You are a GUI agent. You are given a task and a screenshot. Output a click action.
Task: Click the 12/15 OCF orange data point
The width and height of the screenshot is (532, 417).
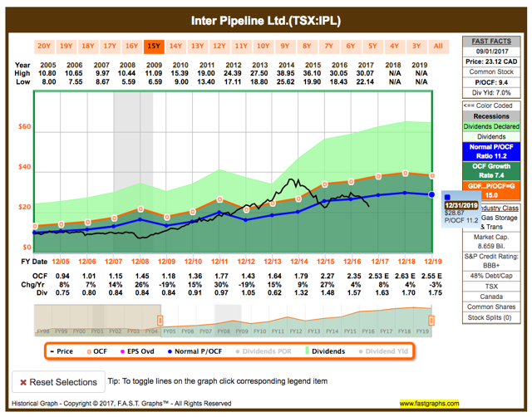(325, 184)
